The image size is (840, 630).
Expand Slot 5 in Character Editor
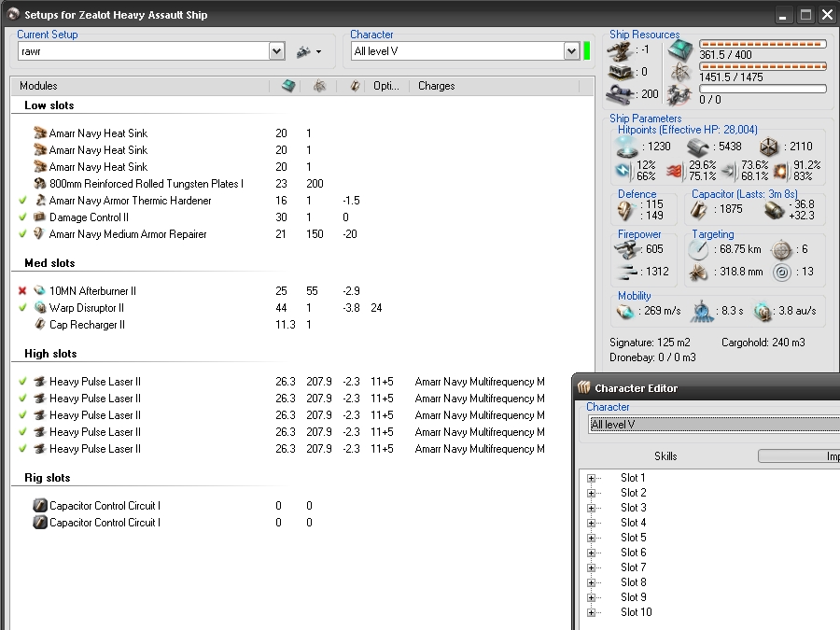point(591,538)
